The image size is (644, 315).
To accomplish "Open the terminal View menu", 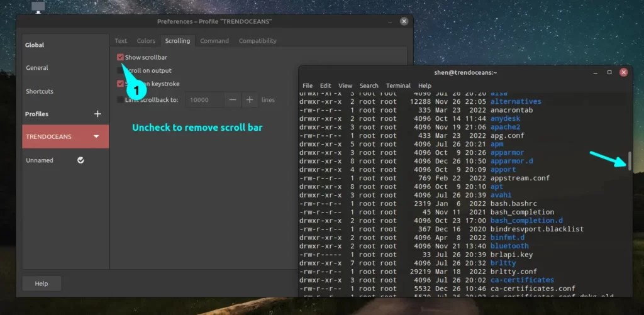I will click(x=345, y=86).
